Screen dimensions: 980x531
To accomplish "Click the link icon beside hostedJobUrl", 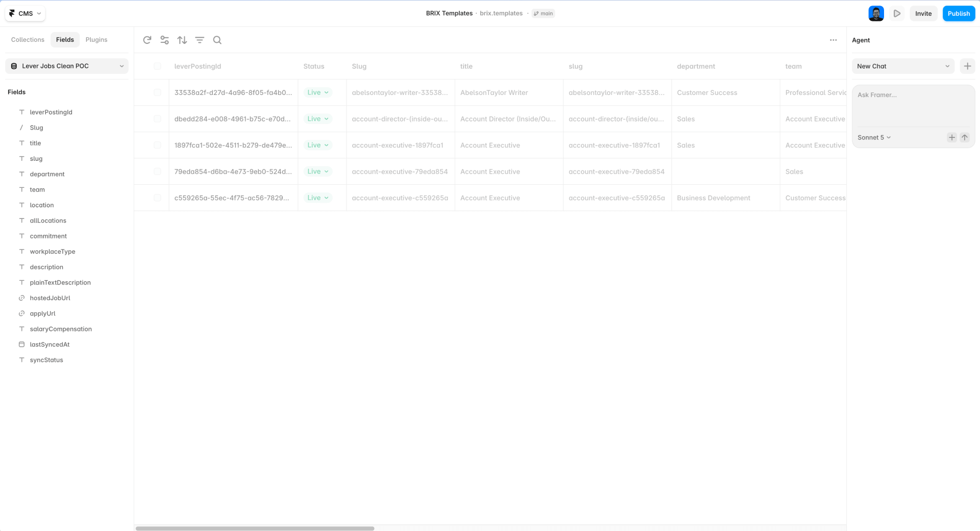I will click(x=21, y=298).
